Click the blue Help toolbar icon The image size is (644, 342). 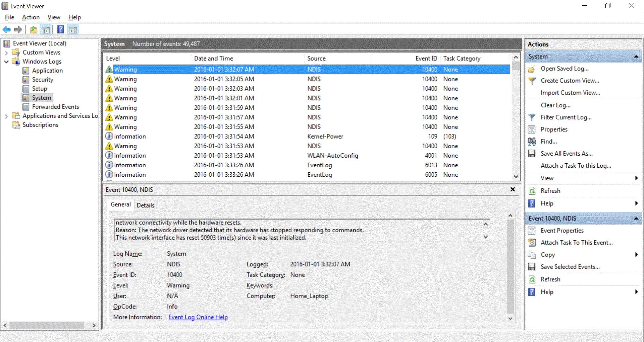60,30
